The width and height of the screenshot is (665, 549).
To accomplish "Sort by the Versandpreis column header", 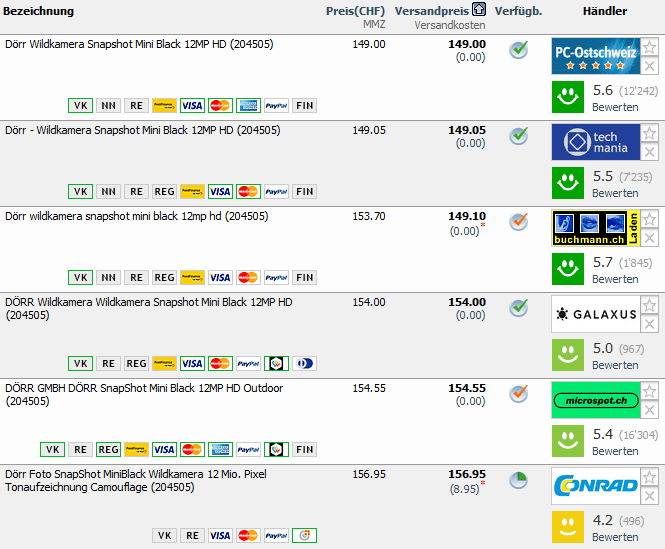I will [x=432, y=11].
